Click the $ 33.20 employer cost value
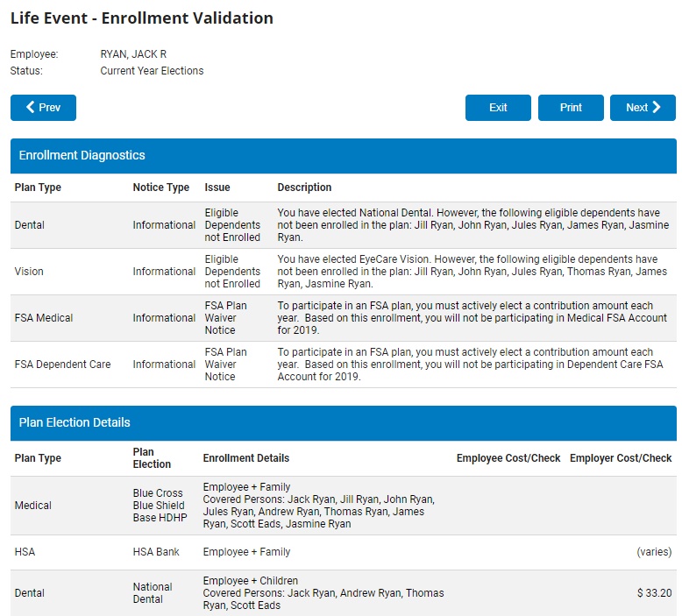This screenshot has height=616, width=682. pyautogui.click(x=654, y=593)
